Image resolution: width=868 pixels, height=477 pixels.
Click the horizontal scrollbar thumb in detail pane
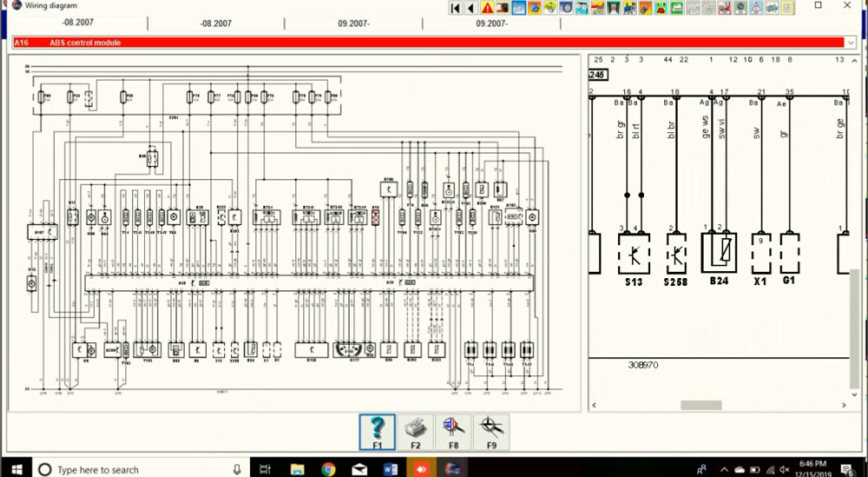pyautogui.click(x=700, y=406)
